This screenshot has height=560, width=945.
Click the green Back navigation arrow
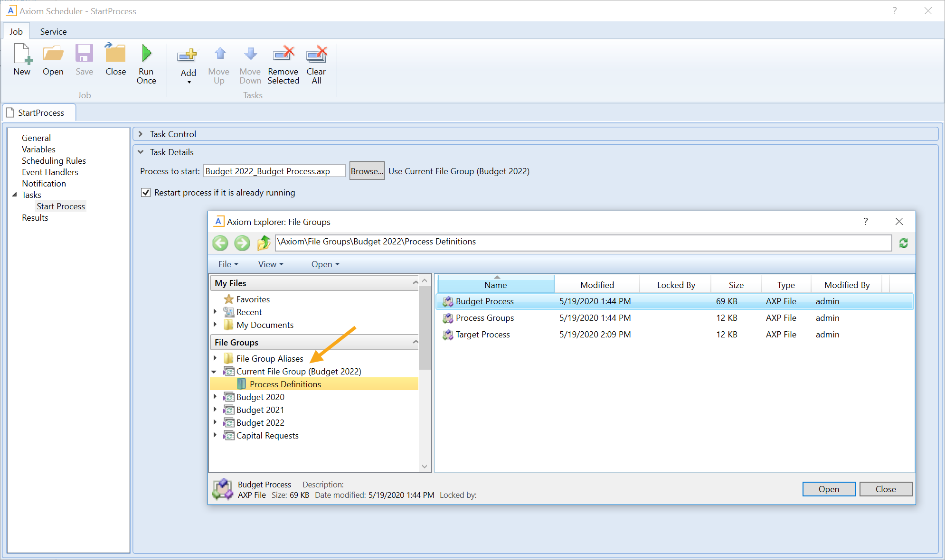point(220,243)
